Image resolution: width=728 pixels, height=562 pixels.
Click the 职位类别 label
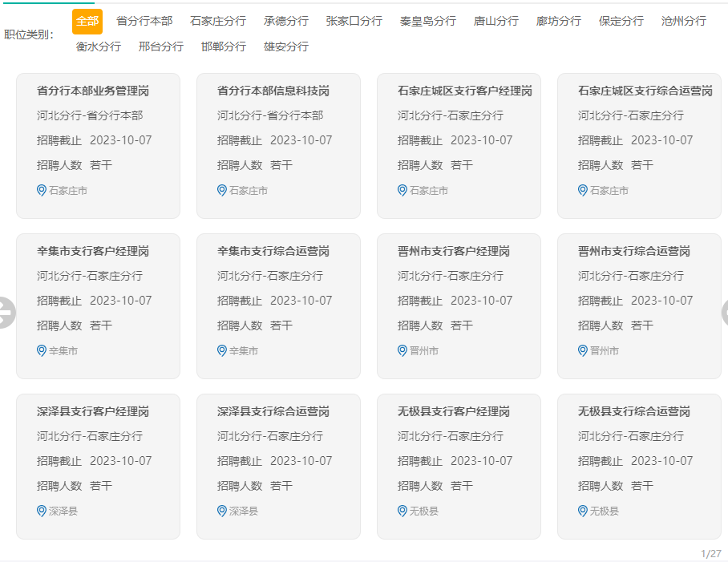pyautogui.click(x=29, y=34)
